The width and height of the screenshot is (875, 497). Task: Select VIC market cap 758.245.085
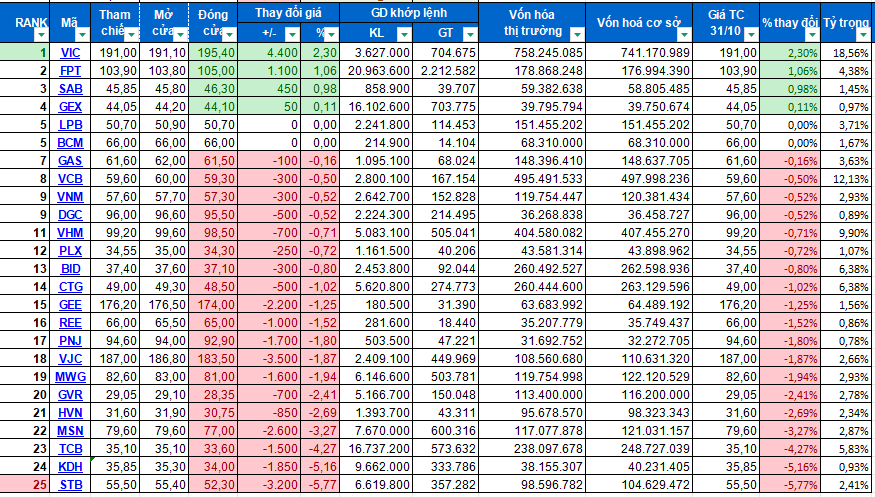(x=532, y=54)
